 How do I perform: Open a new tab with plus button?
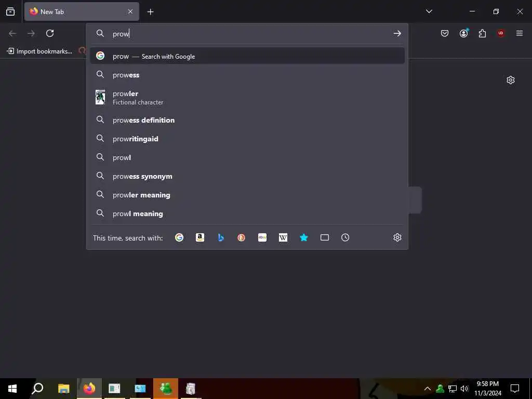(x=150, y=12)
